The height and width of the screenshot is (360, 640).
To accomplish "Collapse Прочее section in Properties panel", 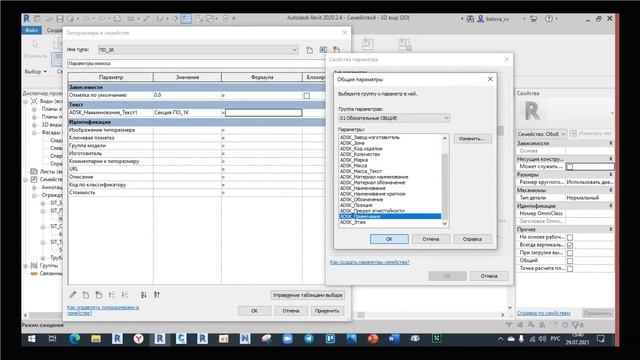I will click(x=611, y=229).
